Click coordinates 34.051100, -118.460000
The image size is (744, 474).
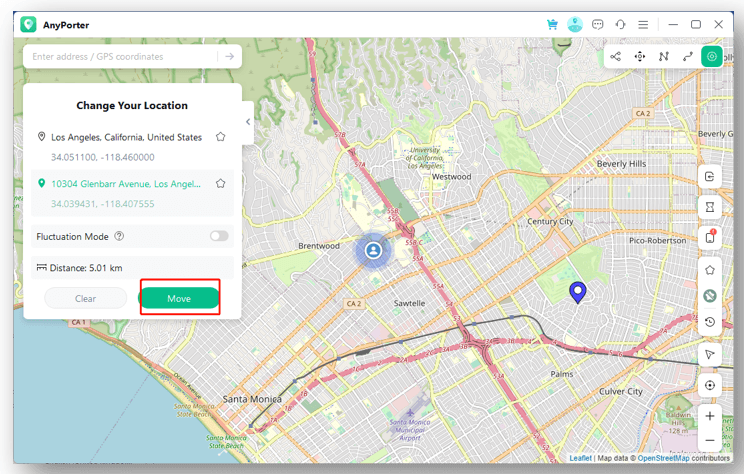[102, 157]
